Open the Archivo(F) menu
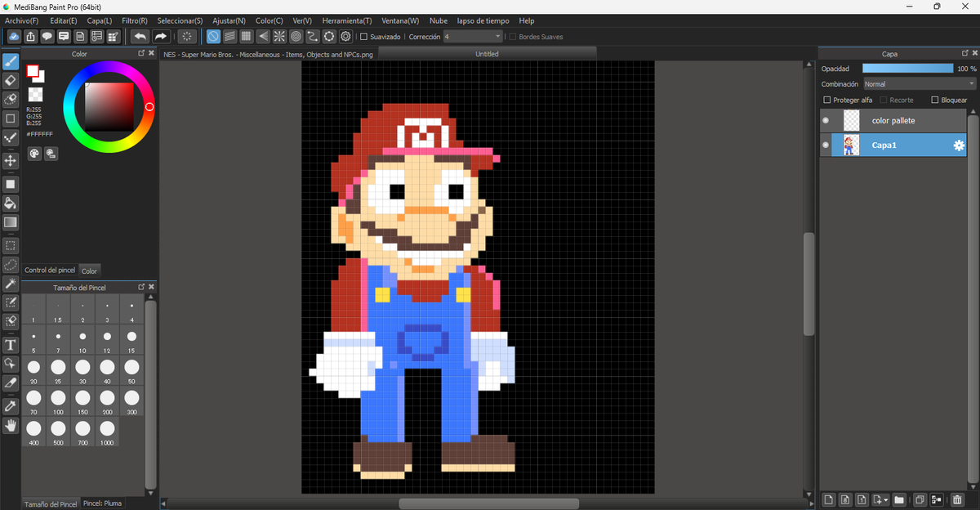The image size is (980, 510). (x=21, y=20)
